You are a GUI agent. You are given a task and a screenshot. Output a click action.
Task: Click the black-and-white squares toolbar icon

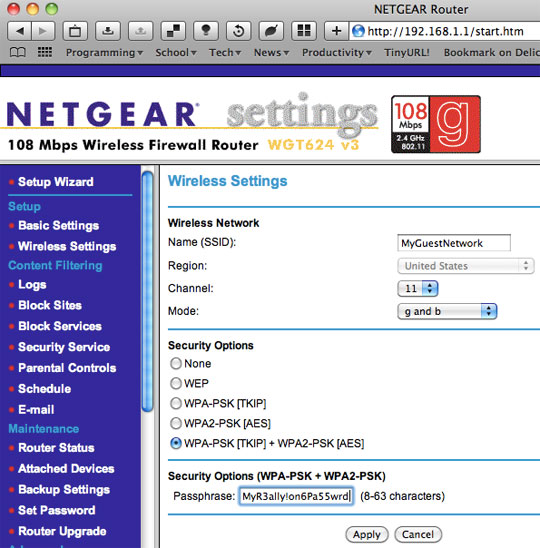click(x=173, y=31)
